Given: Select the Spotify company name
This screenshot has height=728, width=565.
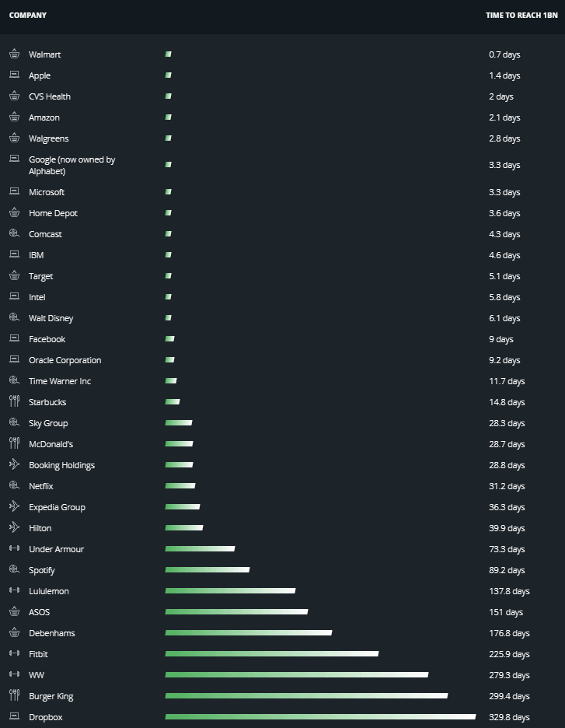Looking at the screenshot, I should coord(42,570).
